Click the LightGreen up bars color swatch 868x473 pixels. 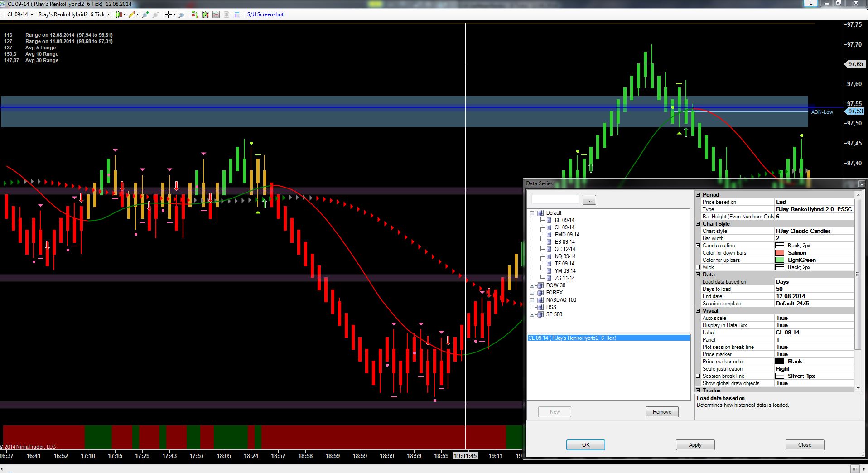780,260
